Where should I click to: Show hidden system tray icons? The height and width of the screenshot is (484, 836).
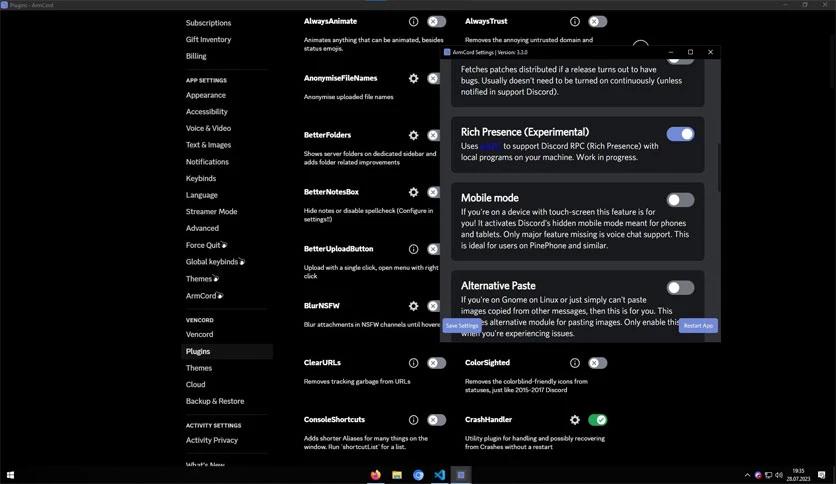(747, 475)
